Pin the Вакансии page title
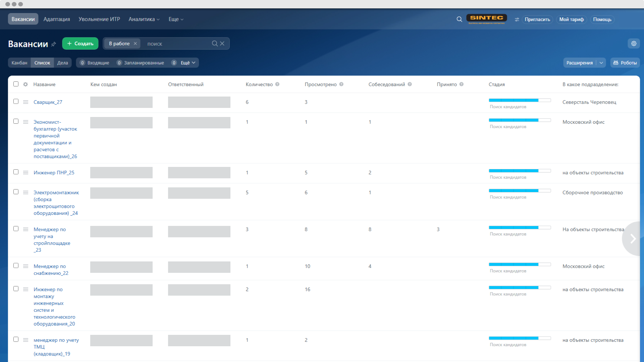 [x=54, y=44]
